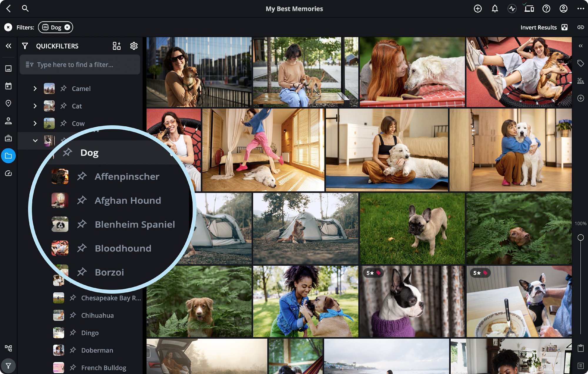Click the Invert Results button
Image resolution: width=588 pixels, height=374 pixels.
click(x=544, y=27)
